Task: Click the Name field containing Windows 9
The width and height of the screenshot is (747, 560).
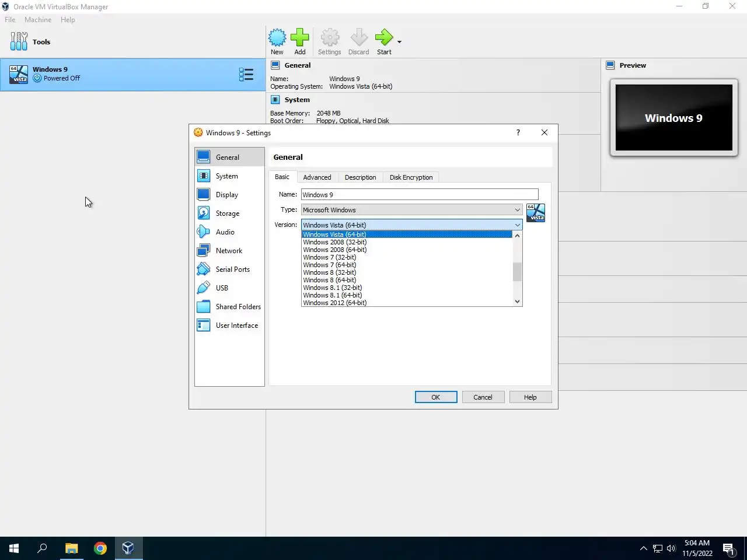Action: point(420,194)
